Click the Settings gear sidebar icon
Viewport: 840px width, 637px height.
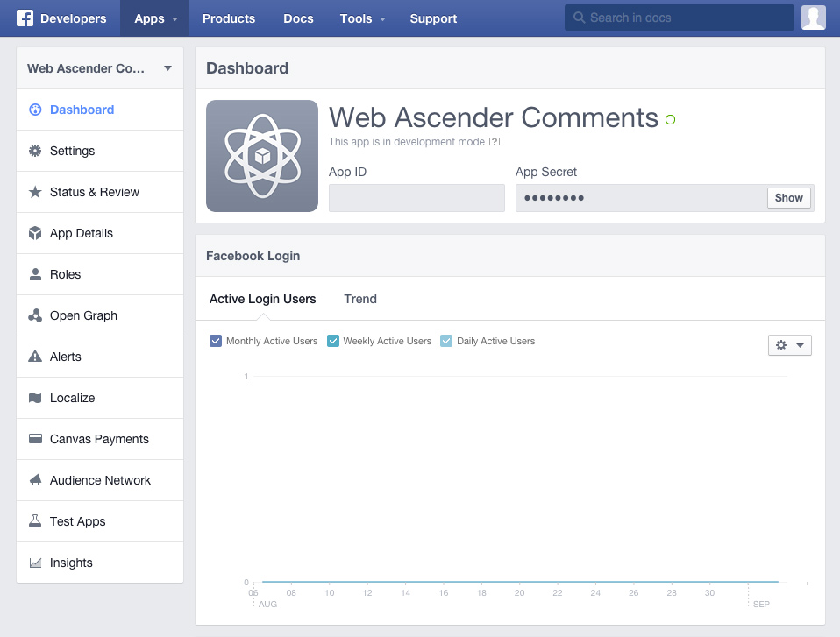click(x=35, y=151)
